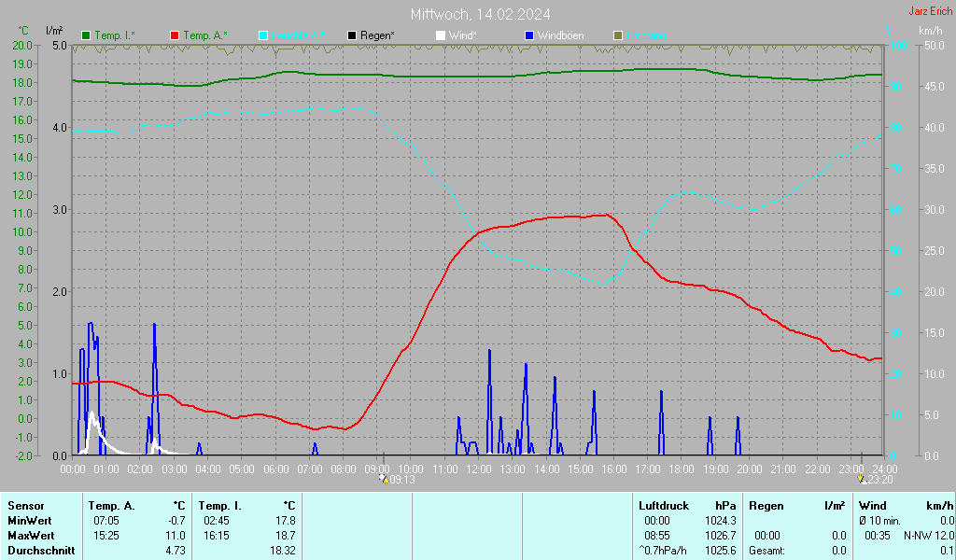Click the cyan humidity legend square
The height and width of the screenshot is (560, 956).
pos(263,35)
